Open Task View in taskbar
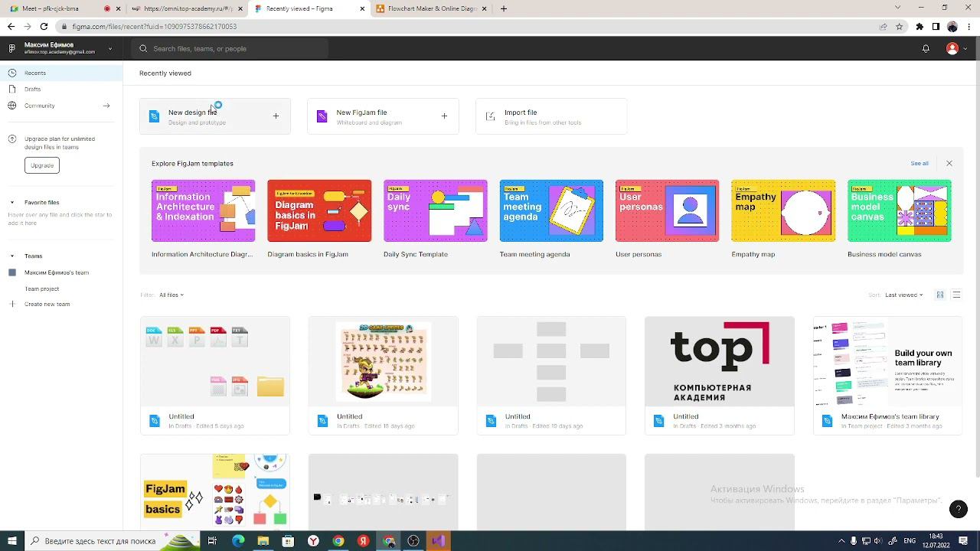Viewport: 980px width, 551px height. pos(212,541)
